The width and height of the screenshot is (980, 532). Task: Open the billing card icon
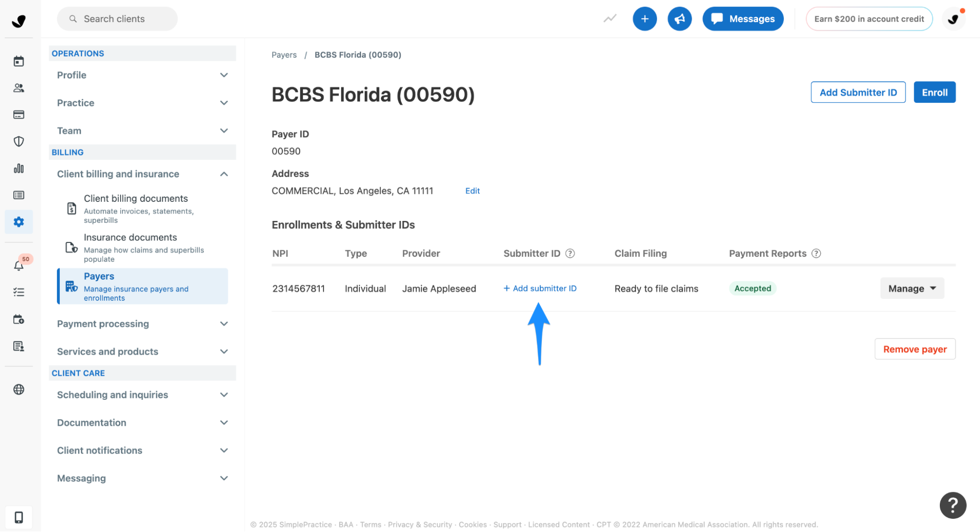click(x=19, y=115)
